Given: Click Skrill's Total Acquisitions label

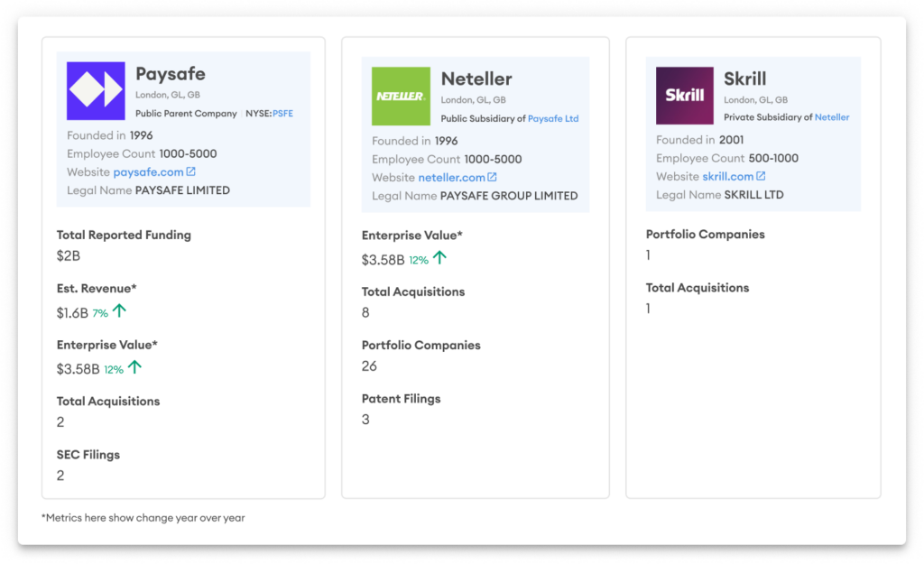Looking at the screenshot, I should 698,288.
